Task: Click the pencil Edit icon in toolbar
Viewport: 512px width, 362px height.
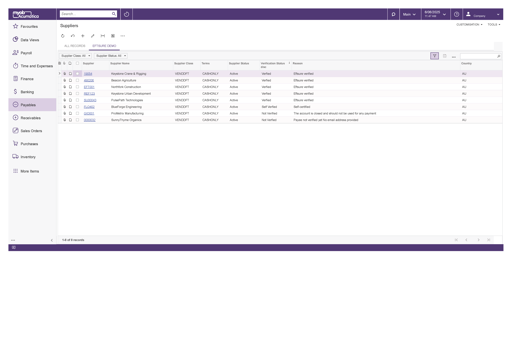Action: [93, 36]
